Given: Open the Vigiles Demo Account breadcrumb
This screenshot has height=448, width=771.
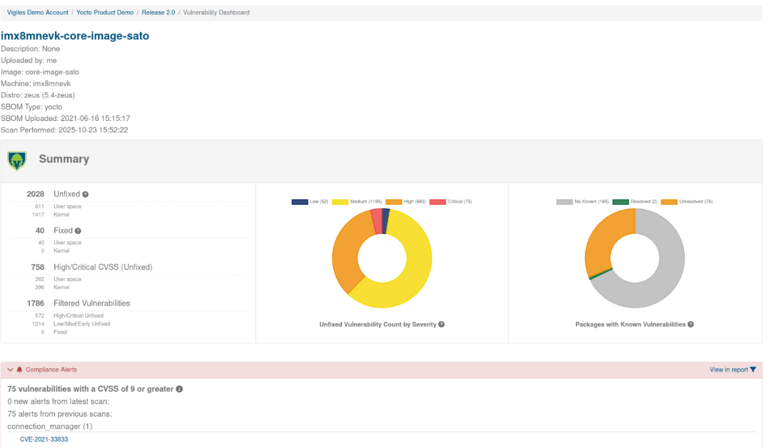Looking at the screenshot, I should [x=33, y=13].
